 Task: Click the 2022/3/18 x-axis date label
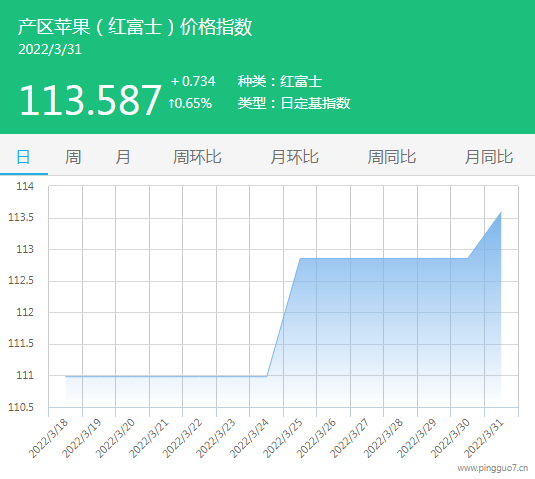(x=48, y=438)
